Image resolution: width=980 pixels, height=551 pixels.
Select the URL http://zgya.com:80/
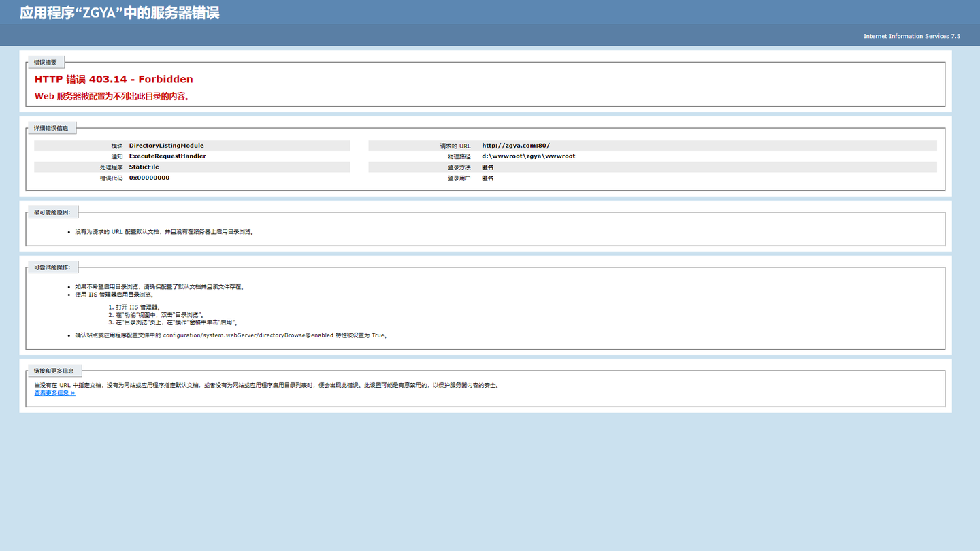[515, 146]
